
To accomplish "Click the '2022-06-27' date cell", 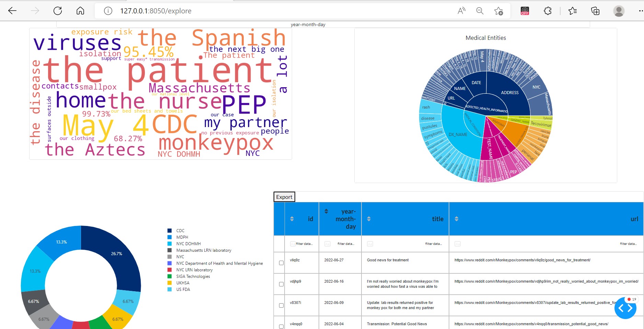I will (x=340, y=263).
